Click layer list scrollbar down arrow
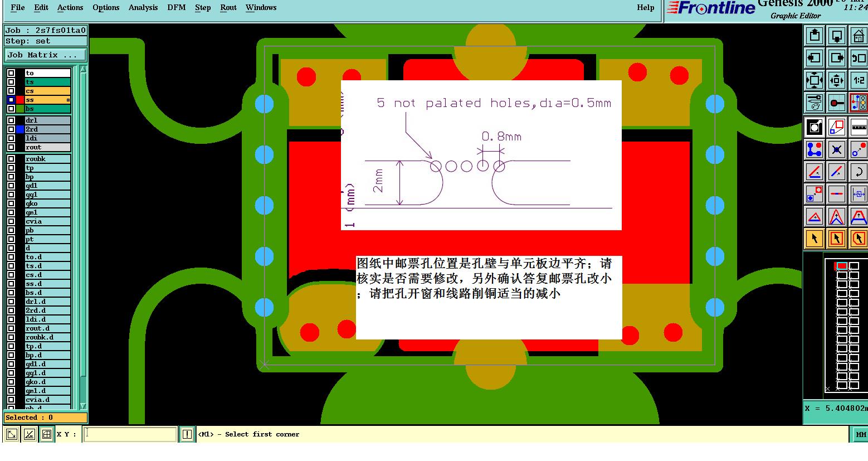Screen dimensions: 868x461 point(83,406)
